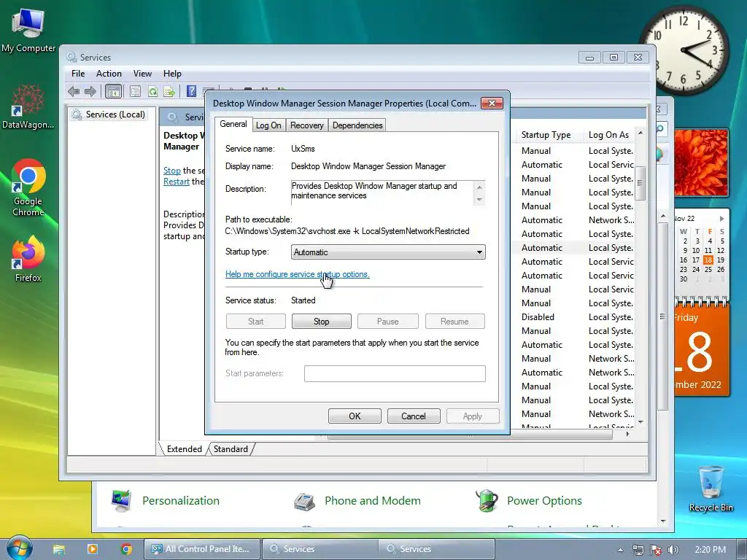
Task: Click the Forward arrow in Services toolbar
Action: tap(90, 91)
